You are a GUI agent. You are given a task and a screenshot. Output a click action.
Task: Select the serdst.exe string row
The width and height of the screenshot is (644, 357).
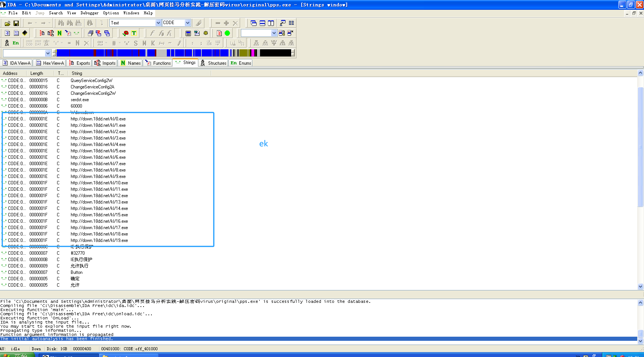click(319, 100)
